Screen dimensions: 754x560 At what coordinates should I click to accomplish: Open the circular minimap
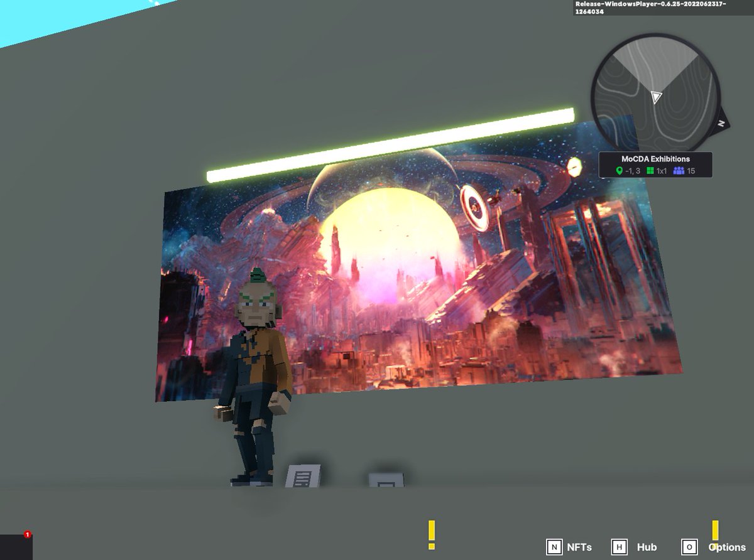click(x=655, y=96)
